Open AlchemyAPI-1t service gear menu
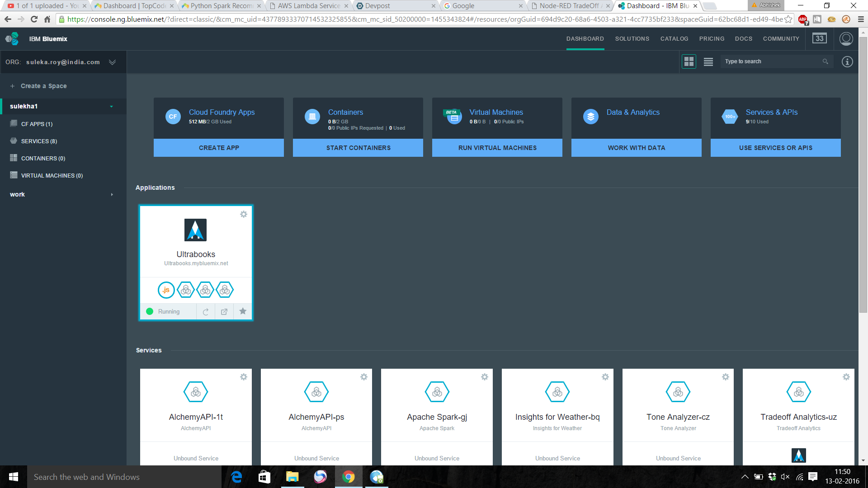 click(244, 377)
